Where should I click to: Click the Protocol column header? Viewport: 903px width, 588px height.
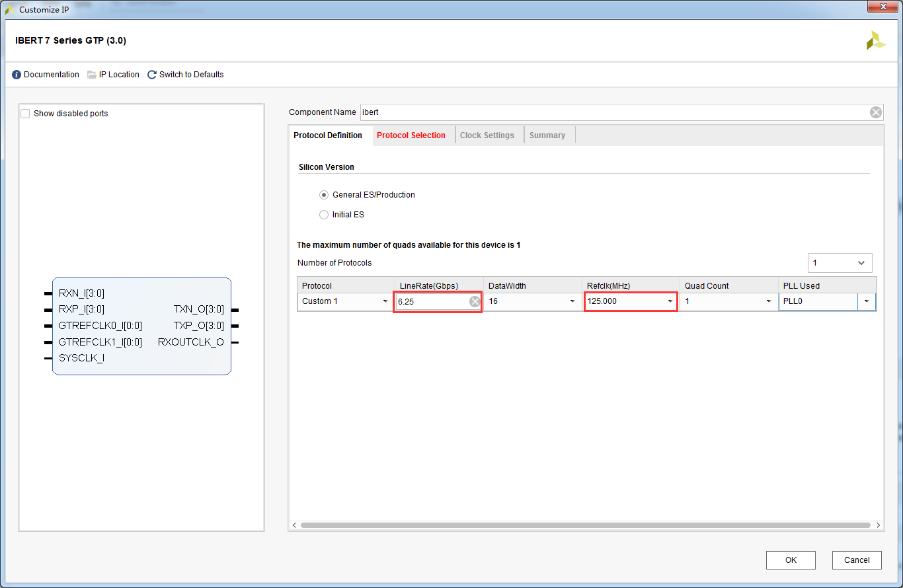(x=346, y=285)
